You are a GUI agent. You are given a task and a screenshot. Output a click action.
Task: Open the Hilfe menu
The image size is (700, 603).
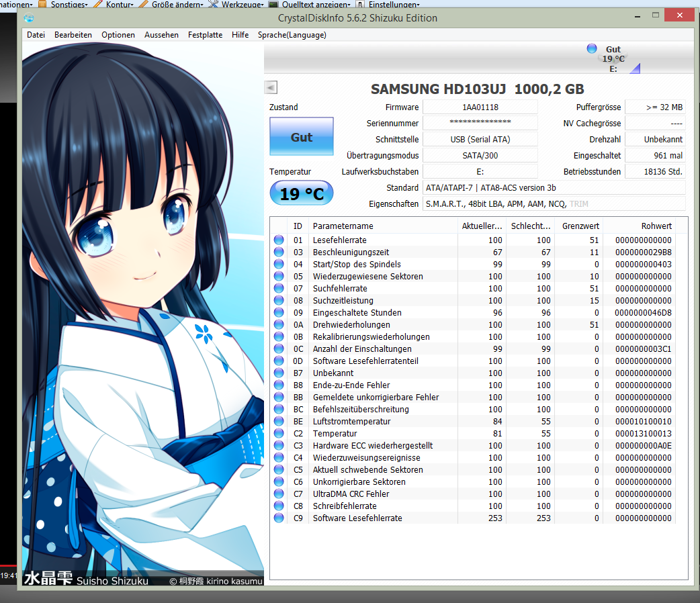pos(240,35)
